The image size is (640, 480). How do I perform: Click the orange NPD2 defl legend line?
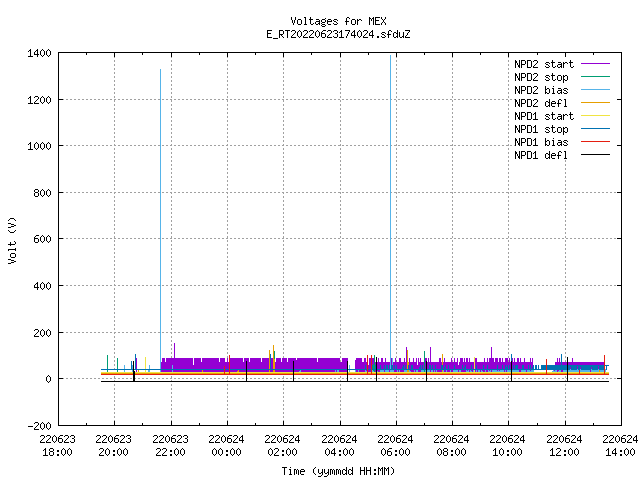click(x=596, y=103)
